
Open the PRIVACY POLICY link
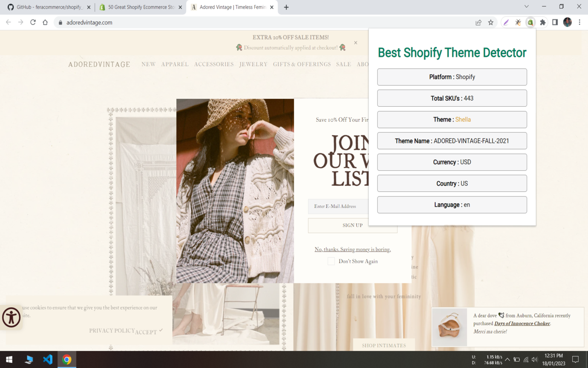pos(112,331)
